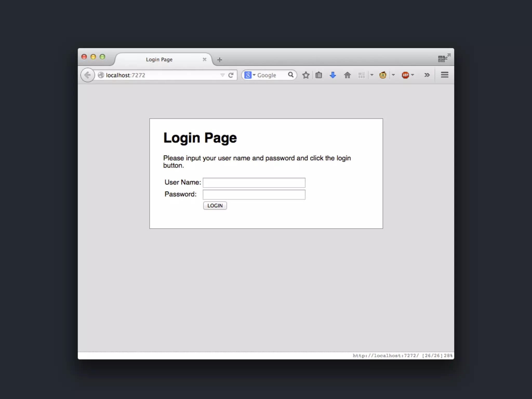
Task: Click the search magnifier icon in the Google box
Action: coord(291,75)
